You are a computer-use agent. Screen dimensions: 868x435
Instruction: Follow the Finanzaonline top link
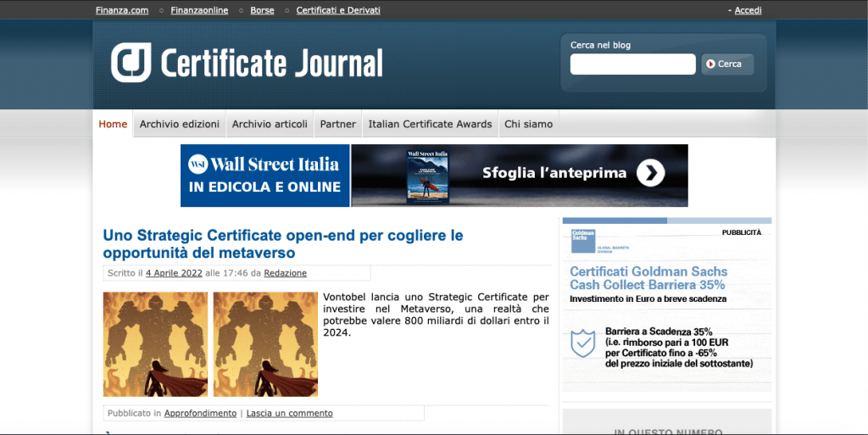199,10
